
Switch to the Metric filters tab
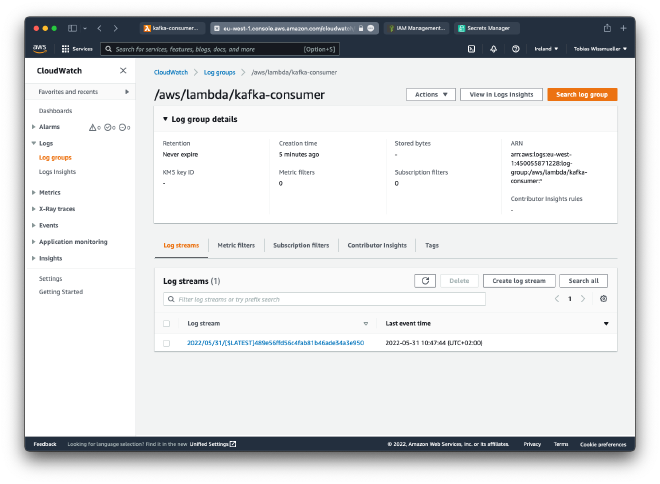[x=236, y=245]
